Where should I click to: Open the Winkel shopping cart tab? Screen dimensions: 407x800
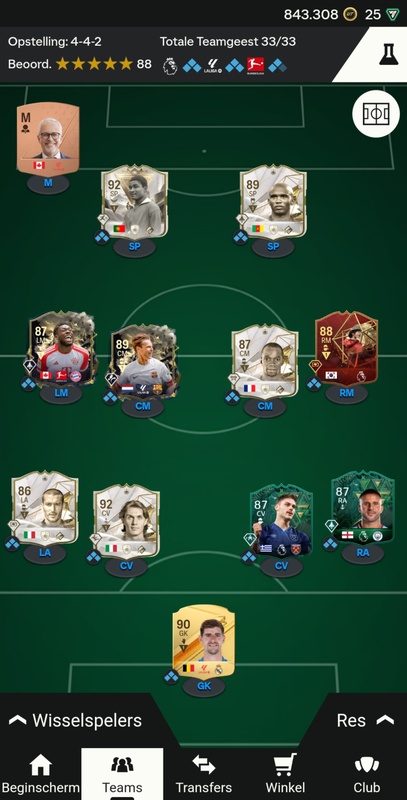285,765
